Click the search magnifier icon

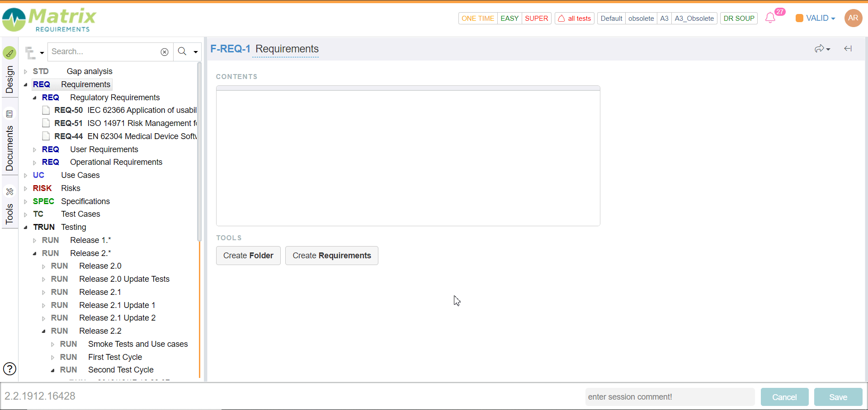pyautogui.click(x=182, y=51)
